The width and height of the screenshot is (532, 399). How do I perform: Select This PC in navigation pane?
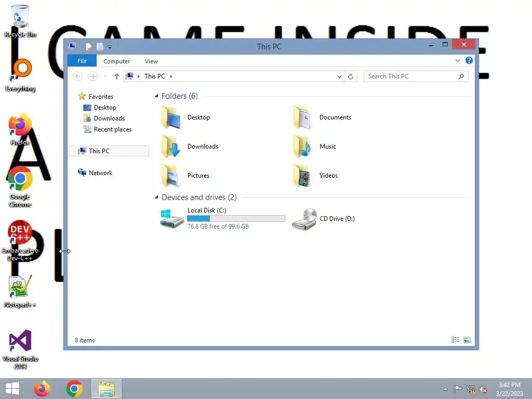(109, 151)
